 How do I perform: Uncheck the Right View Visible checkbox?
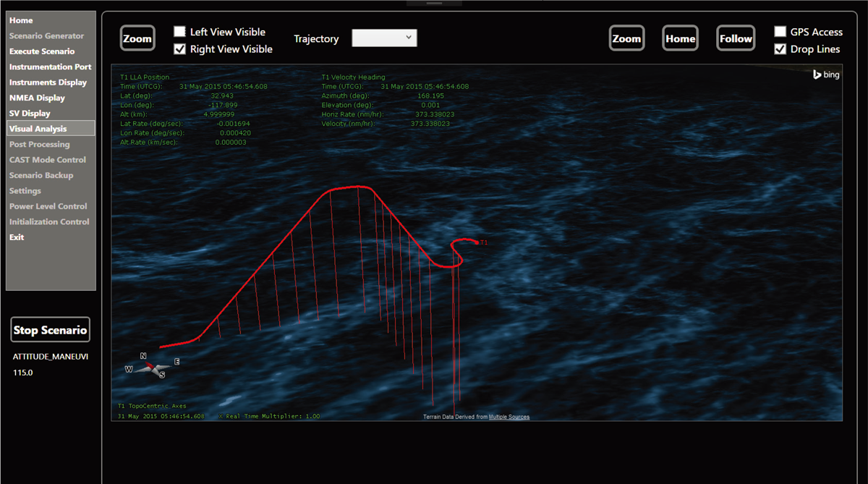point(180,49)
